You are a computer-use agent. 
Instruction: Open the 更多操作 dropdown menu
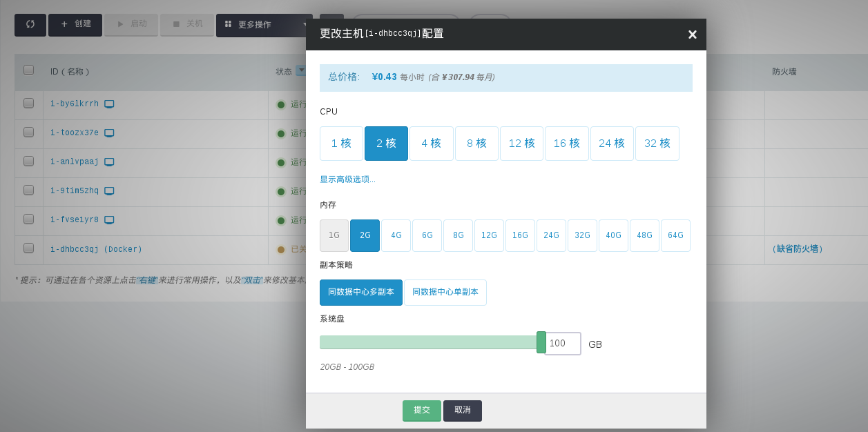coord(264,25)
